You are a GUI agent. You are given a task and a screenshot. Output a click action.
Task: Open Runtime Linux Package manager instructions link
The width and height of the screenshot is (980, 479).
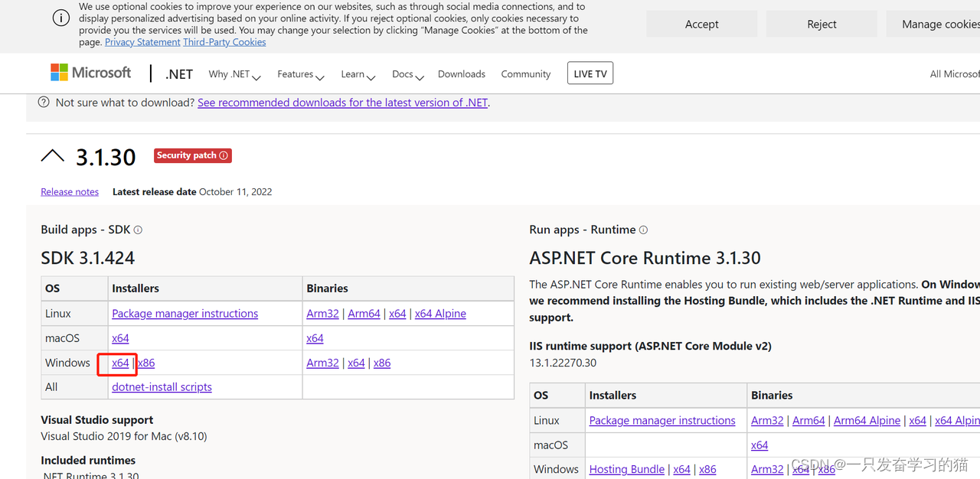662,421
